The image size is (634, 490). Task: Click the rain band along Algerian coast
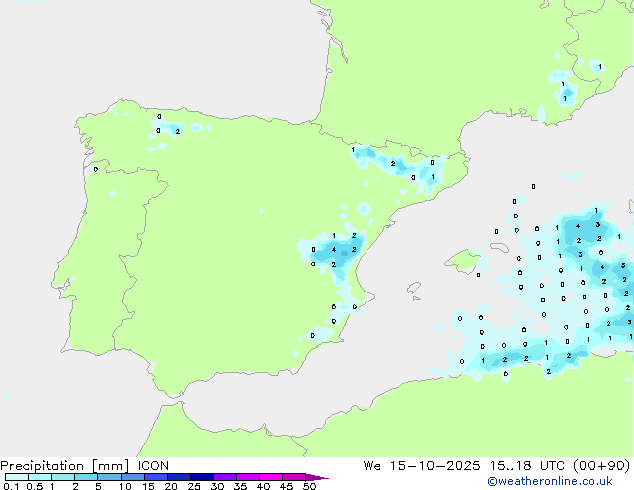520,358
